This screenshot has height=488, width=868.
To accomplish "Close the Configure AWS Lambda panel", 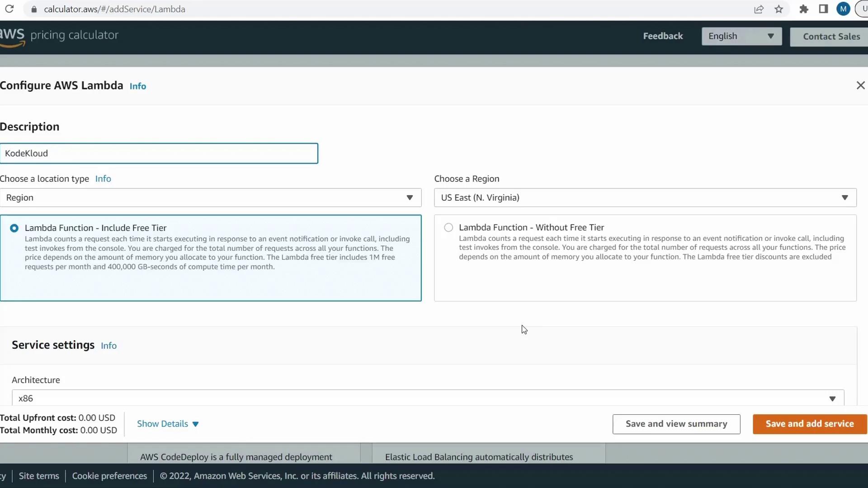I will 860,85.
